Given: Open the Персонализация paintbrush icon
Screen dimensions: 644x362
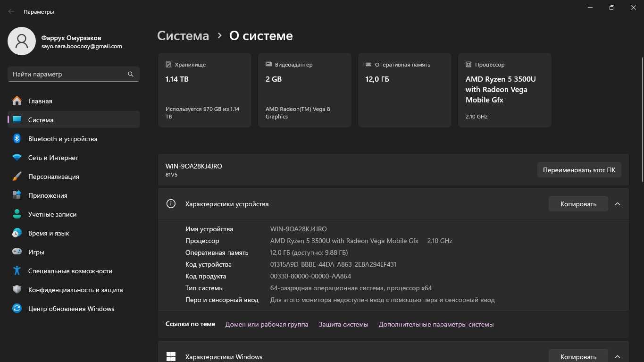Looking at the screenshot, I should pyautogui.click(x=17, y=177).
